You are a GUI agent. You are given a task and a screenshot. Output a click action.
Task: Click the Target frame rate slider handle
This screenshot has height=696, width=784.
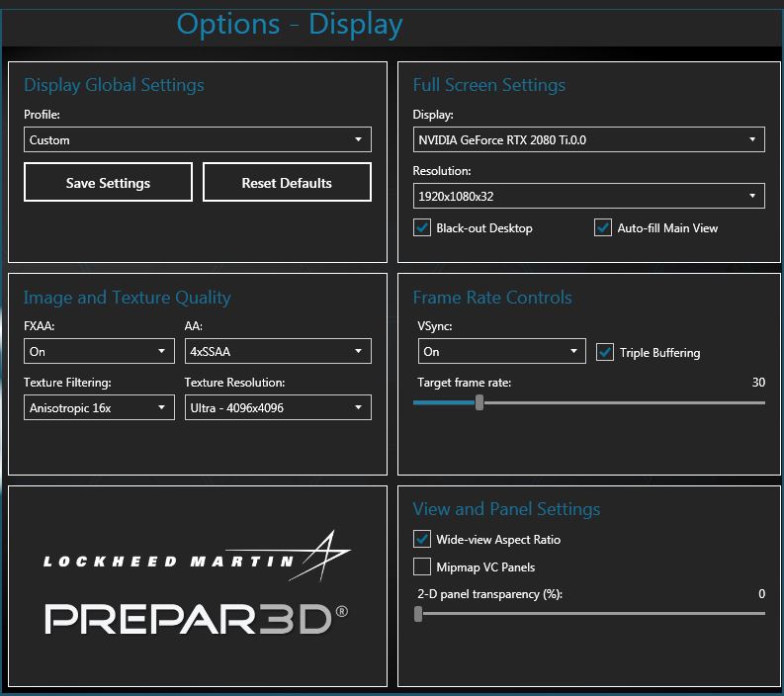click(479, 402)
